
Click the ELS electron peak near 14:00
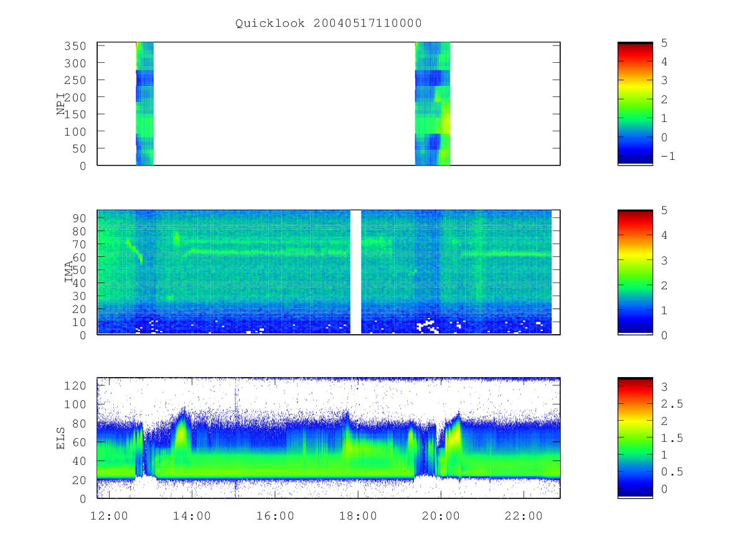coord(181,436)
